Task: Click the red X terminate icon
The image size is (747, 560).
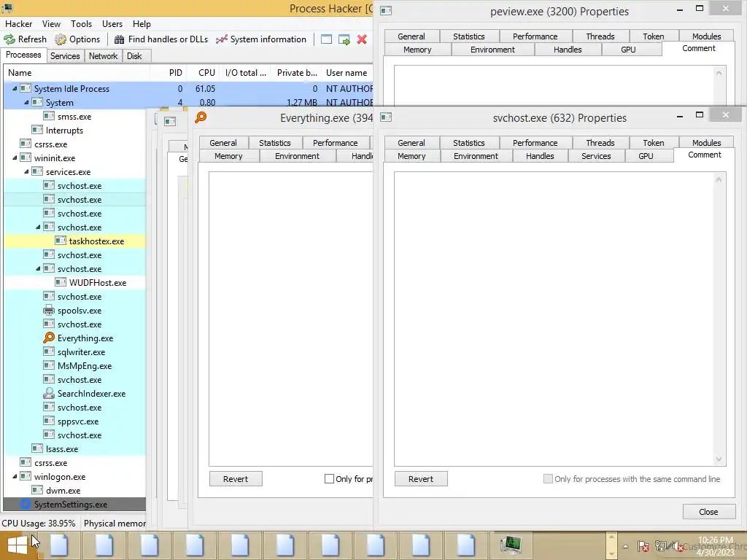Action: click(x=362, y=39)
